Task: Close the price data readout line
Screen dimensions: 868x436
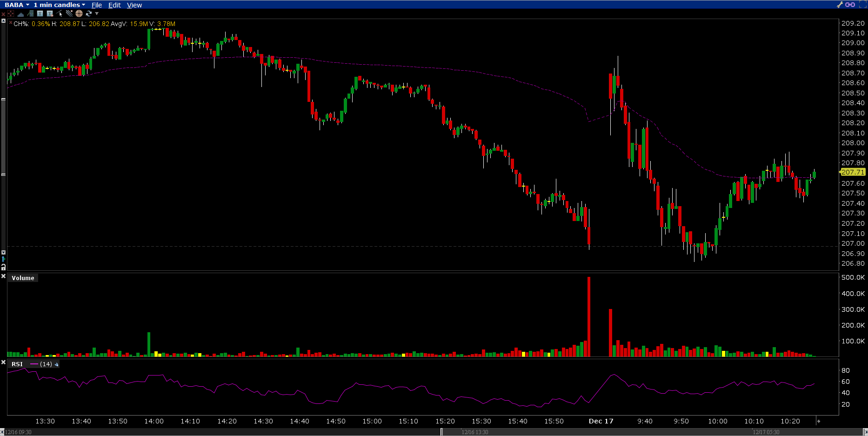Action: coord(11,22)
